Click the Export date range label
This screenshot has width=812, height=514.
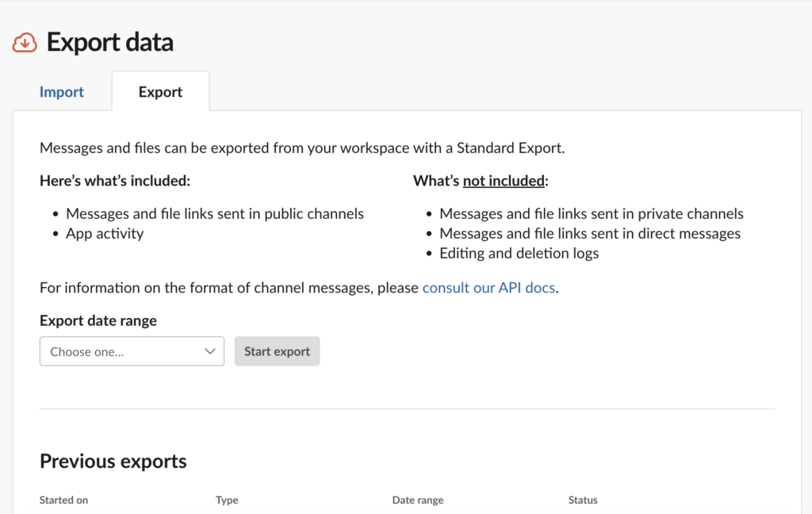(x=98, y=320)
